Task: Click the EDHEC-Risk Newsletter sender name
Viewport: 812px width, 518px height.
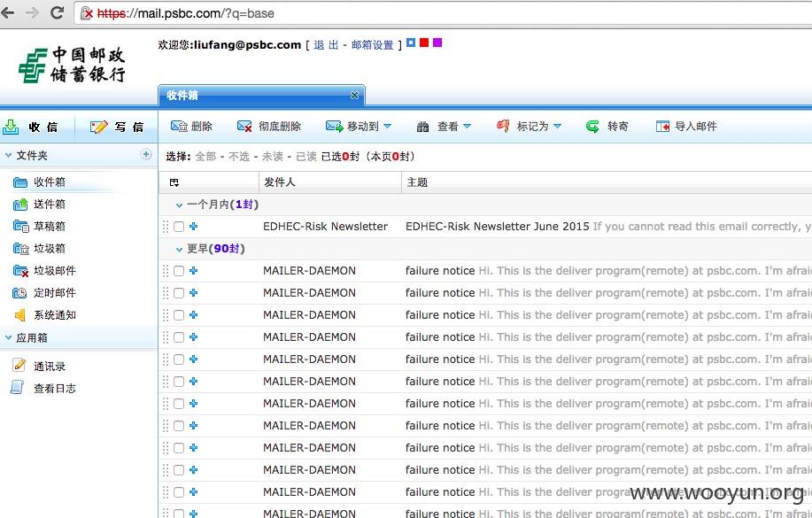Action: [325, 227]
